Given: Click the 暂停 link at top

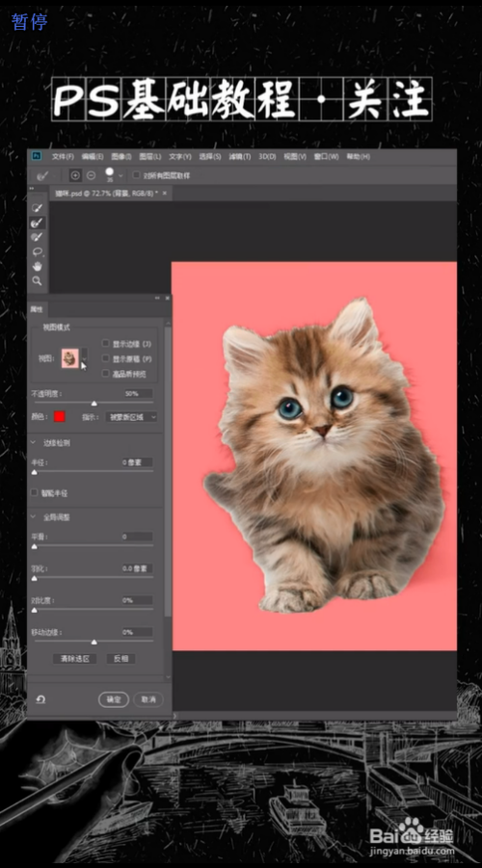Looking at the screenshot, I should (x=29, y=21).
